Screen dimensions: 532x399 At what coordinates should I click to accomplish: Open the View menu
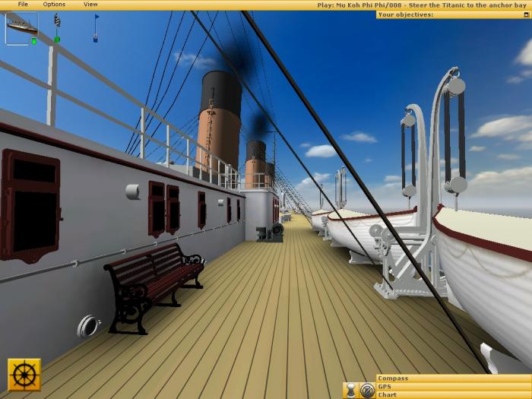(x=90, y=5)
